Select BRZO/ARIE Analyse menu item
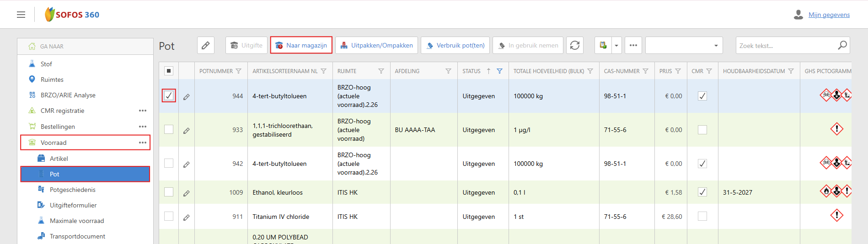This screenshot has height=244, width=868. (68, 95)
